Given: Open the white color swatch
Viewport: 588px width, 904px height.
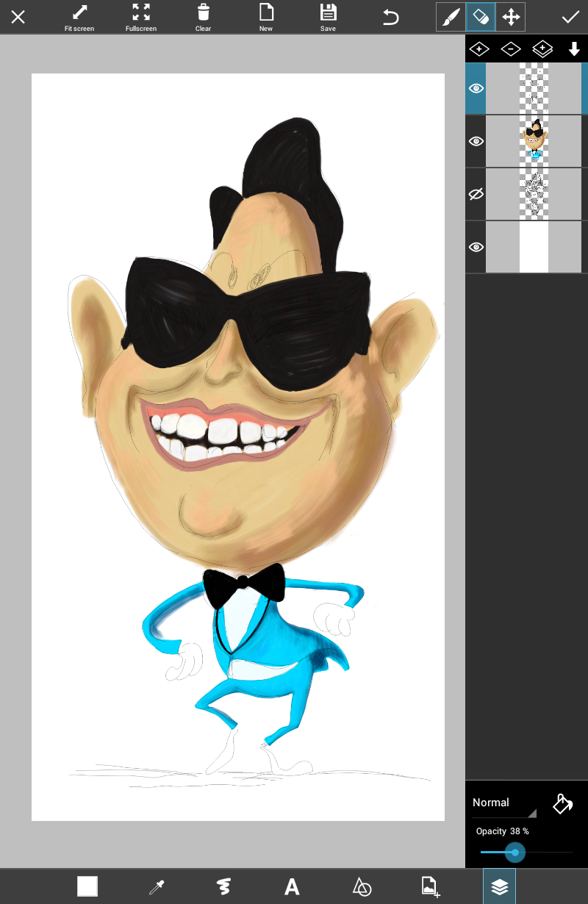Looking at the screenshot, I should (87, 886).
